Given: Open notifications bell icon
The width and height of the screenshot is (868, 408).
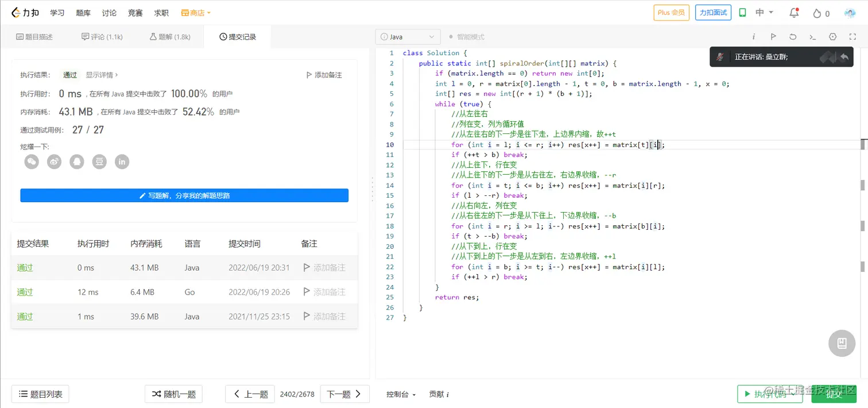Looking at the screenshot, I should pos(794,13).
